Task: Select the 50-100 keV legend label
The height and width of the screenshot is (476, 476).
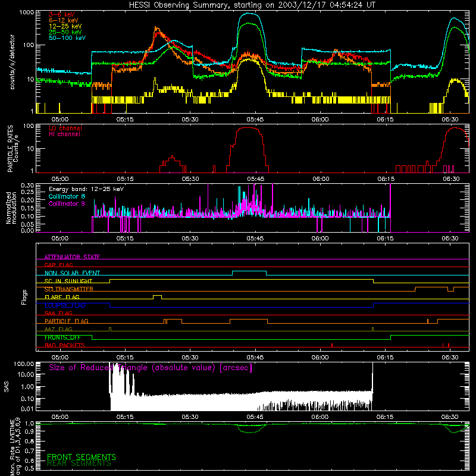Action: [67, 38]
